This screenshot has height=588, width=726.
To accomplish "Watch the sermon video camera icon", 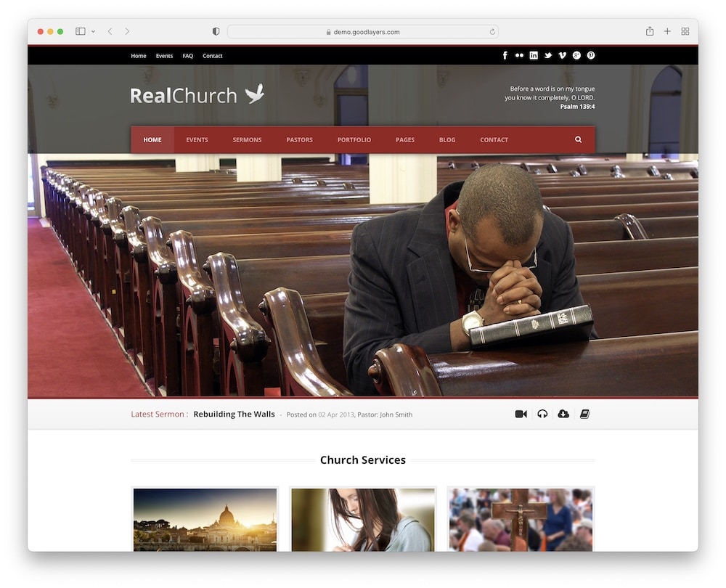I will tap(521, 414).
